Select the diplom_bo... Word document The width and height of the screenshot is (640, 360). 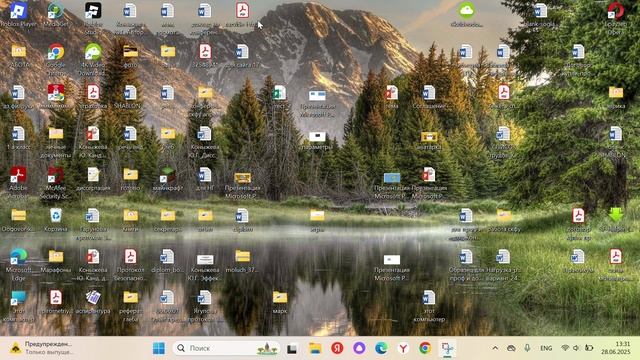(167, 256)
